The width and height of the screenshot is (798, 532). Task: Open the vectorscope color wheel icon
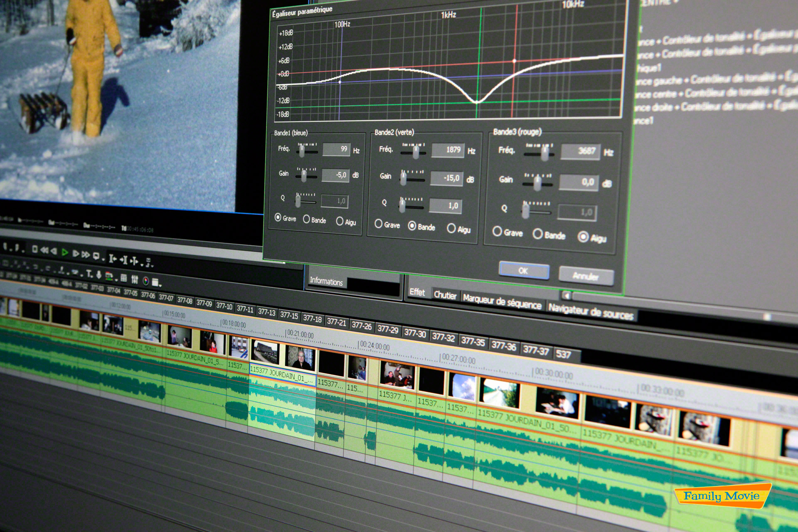(146, 281)
